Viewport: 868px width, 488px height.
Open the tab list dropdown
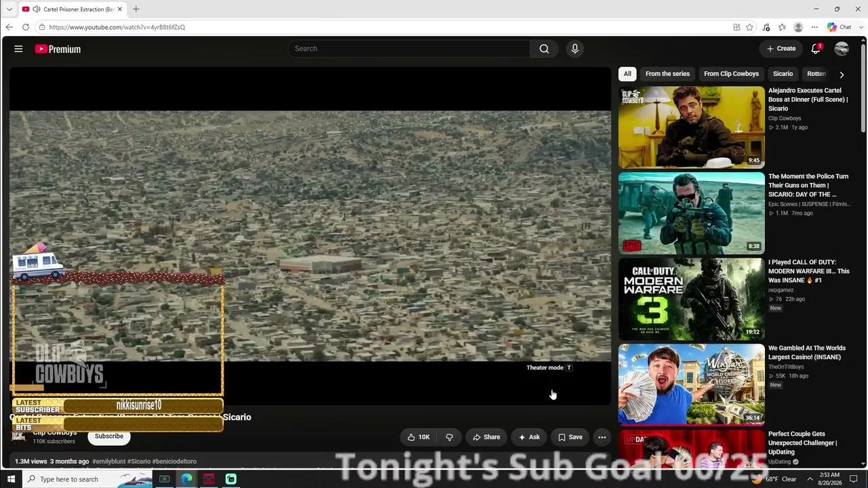9,9
